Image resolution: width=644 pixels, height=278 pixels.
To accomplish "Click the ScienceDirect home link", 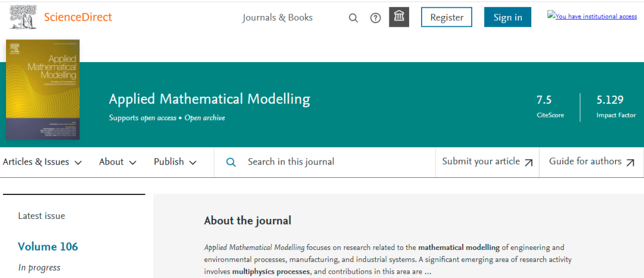I will tap(78, 17).
